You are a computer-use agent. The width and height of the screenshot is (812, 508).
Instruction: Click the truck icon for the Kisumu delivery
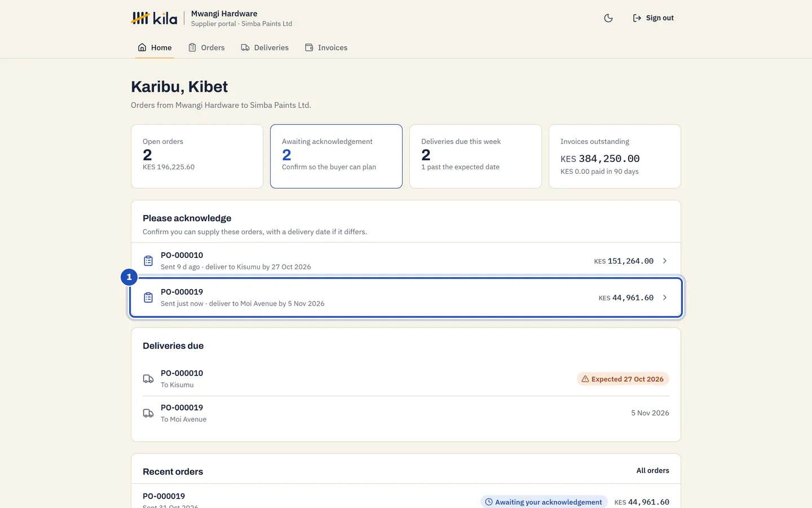(148, 379)
